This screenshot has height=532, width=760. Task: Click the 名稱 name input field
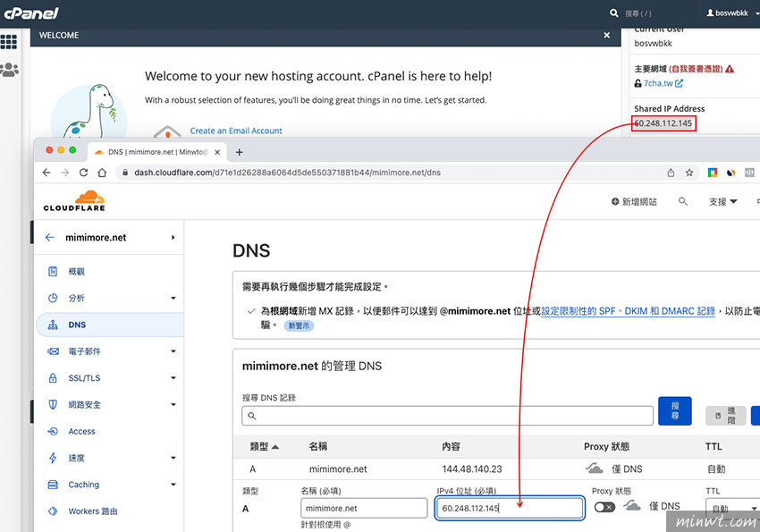pyautogui.click(x=364, y=508)
